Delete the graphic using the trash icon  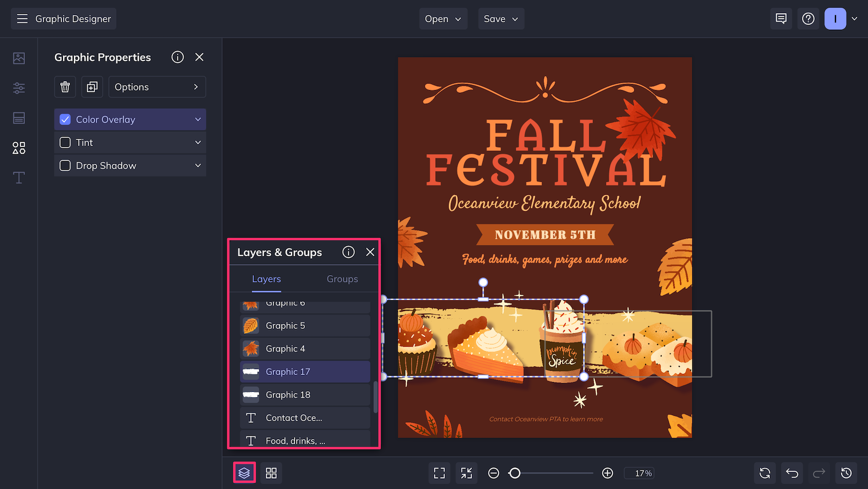(x=65, y=87)
